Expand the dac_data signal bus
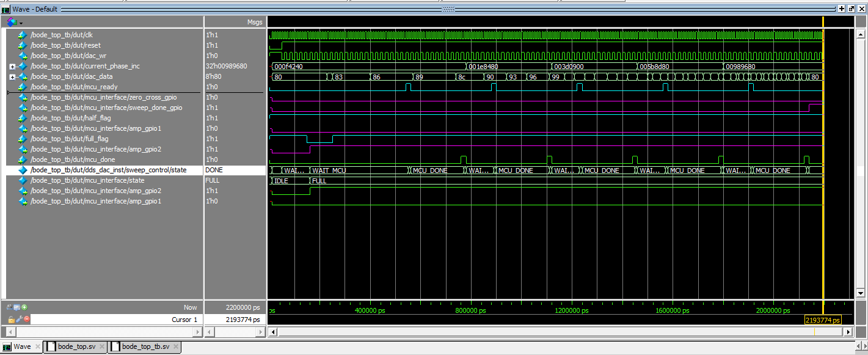Viewport: 868px width, 355px height. [12, 77]
